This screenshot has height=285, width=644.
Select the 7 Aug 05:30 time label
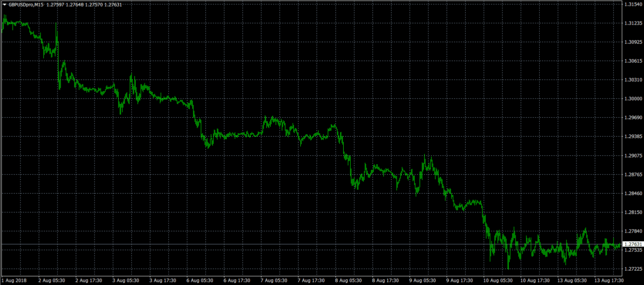[x=274, y=281]
